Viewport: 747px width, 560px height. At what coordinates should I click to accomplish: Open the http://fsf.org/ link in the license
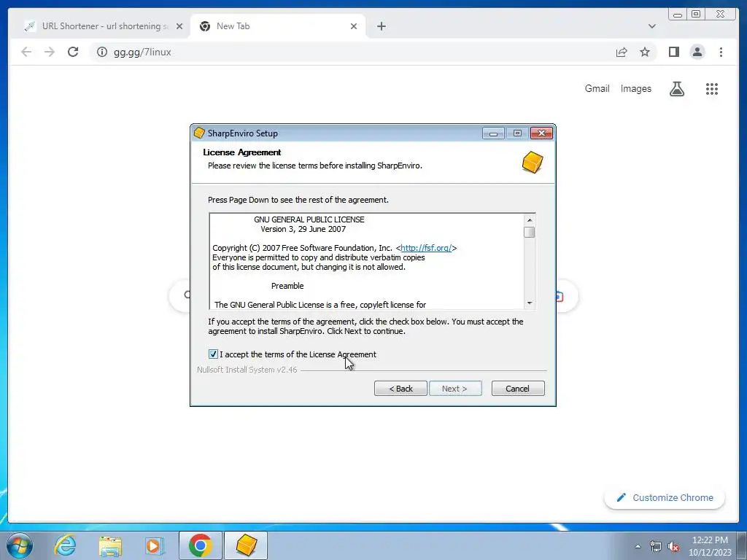click(426, 248)
